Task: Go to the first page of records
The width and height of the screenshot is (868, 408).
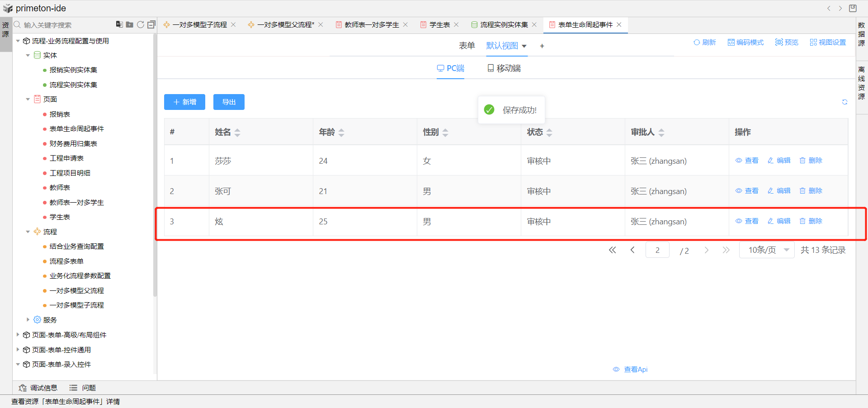Action: (x=612, y=250)
